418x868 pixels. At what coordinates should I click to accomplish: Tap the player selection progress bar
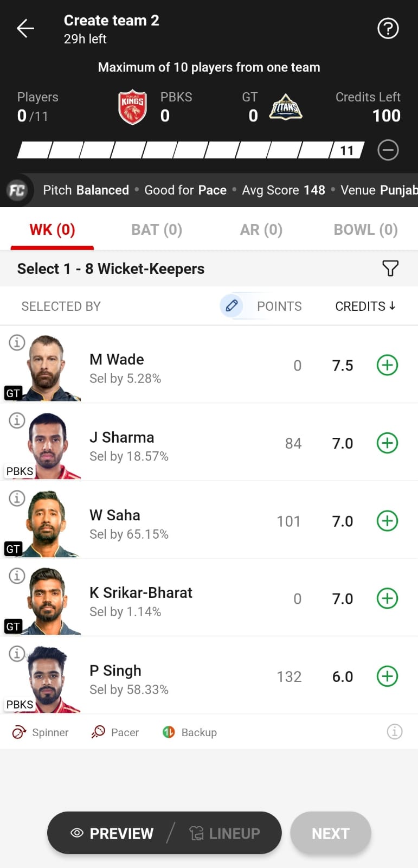(190, 150)
